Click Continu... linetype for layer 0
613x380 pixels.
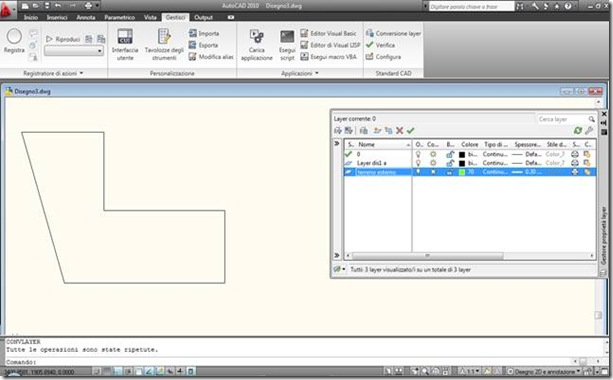pos(495,154)
